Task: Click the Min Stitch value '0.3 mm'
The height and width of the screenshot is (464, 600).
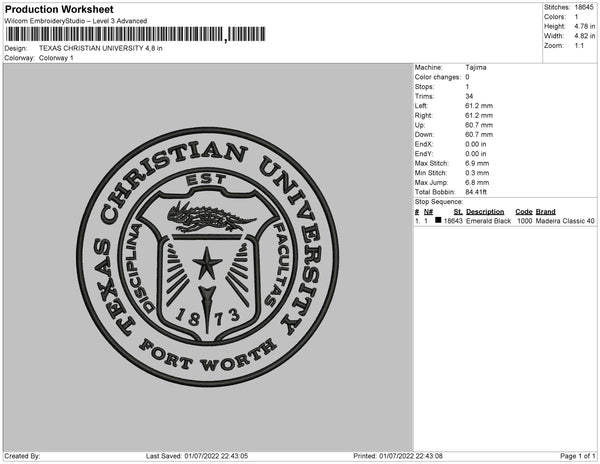Action: (477, 173)
